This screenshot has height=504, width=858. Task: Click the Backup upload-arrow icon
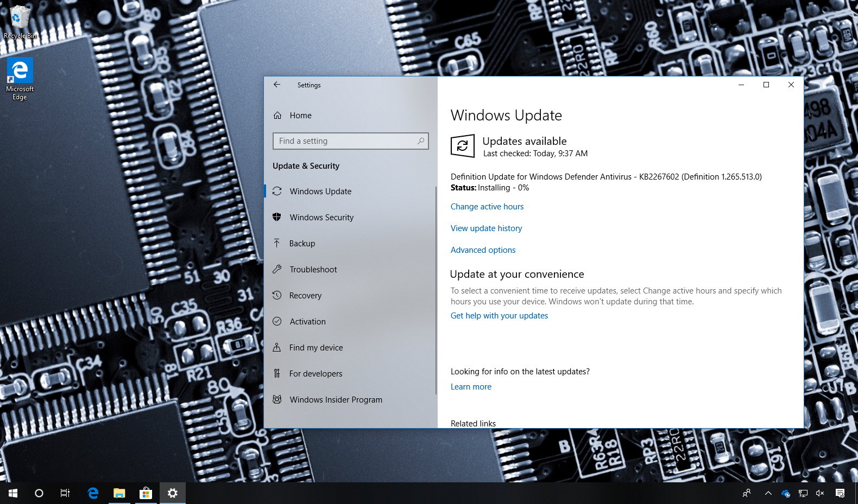(277, 243)
